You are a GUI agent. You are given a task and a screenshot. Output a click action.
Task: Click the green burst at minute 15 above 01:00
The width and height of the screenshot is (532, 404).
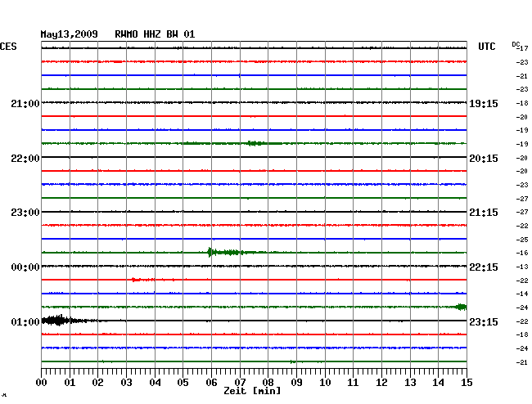(x=461, y=307)
